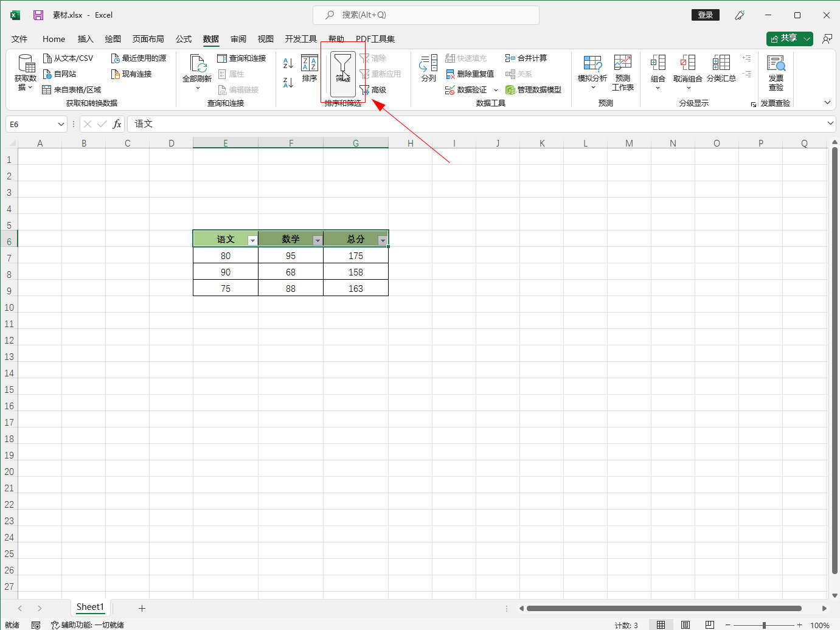Click 分列 text to columns icon

428,69
